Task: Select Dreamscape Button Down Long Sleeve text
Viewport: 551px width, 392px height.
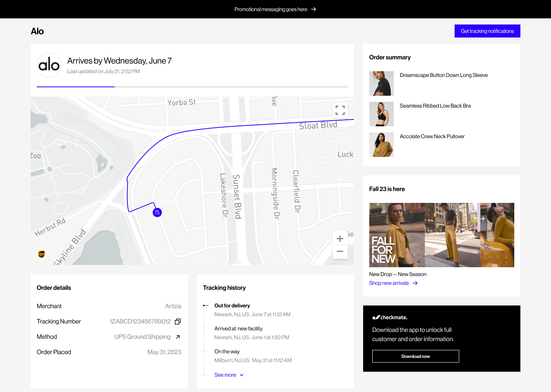Action: coord(444,75)
